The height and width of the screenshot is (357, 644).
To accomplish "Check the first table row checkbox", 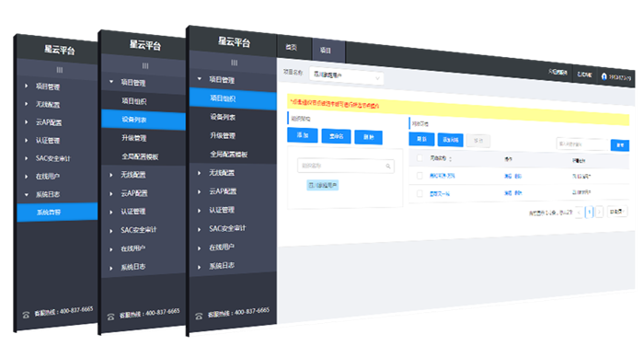I will pos(420,176).
